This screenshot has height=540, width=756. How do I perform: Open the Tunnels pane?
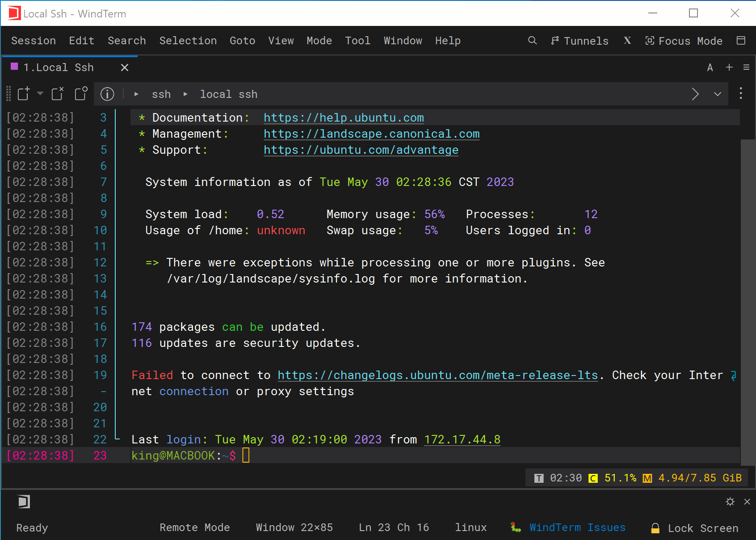pos(580,41)
